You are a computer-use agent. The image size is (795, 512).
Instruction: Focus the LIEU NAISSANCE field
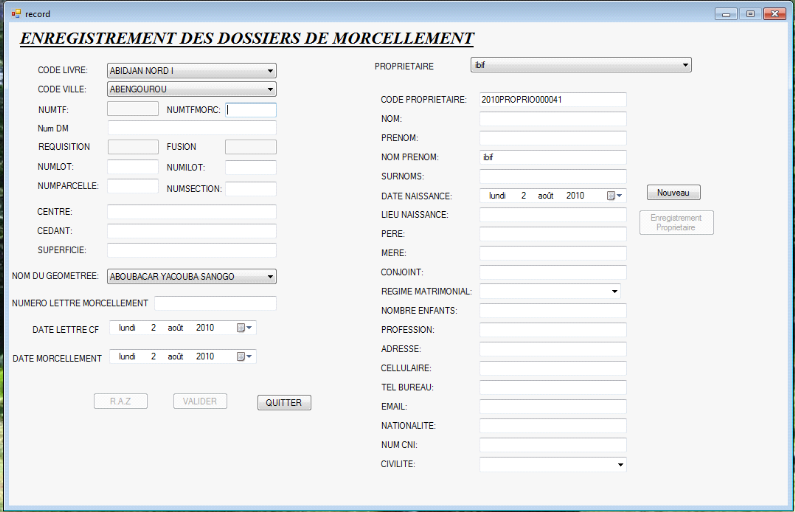(x=553, y=215)
